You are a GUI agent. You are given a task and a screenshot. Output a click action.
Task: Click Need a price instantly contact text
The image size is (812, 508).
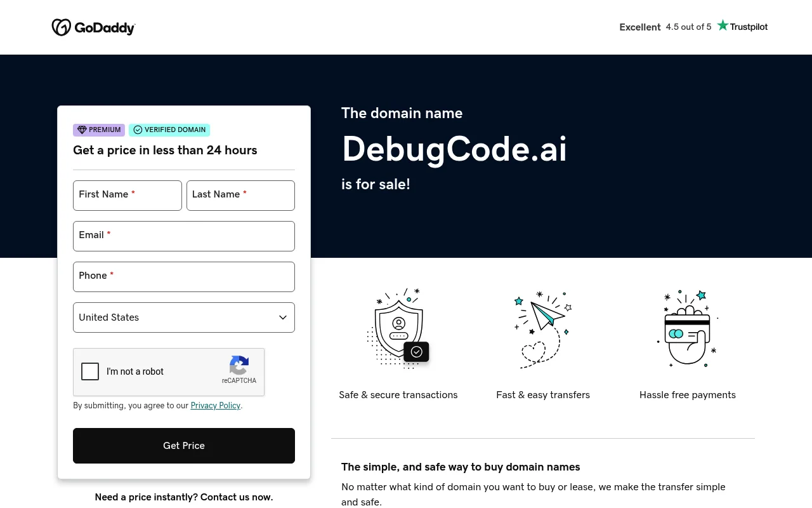click(184, 497)
